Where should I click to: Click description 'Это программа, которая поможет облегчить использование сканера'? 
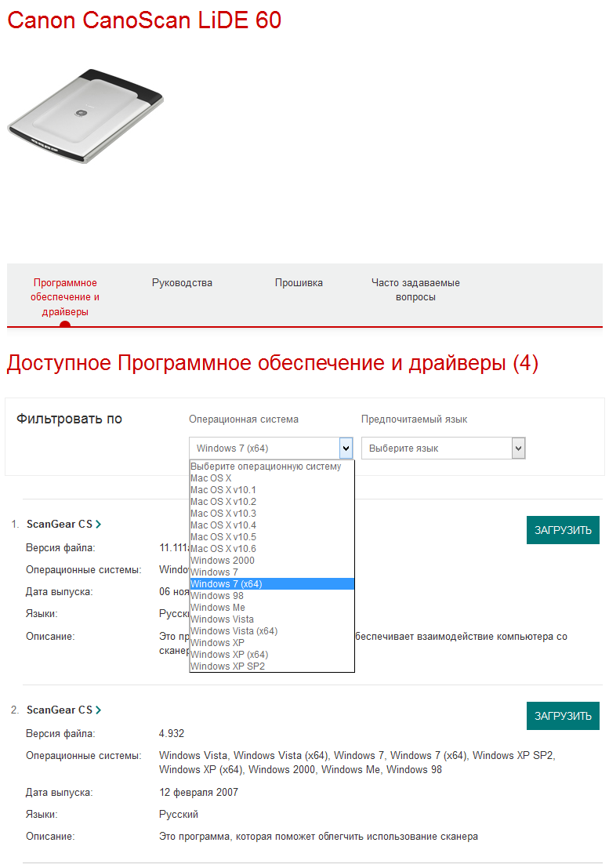tap(318, 837)
